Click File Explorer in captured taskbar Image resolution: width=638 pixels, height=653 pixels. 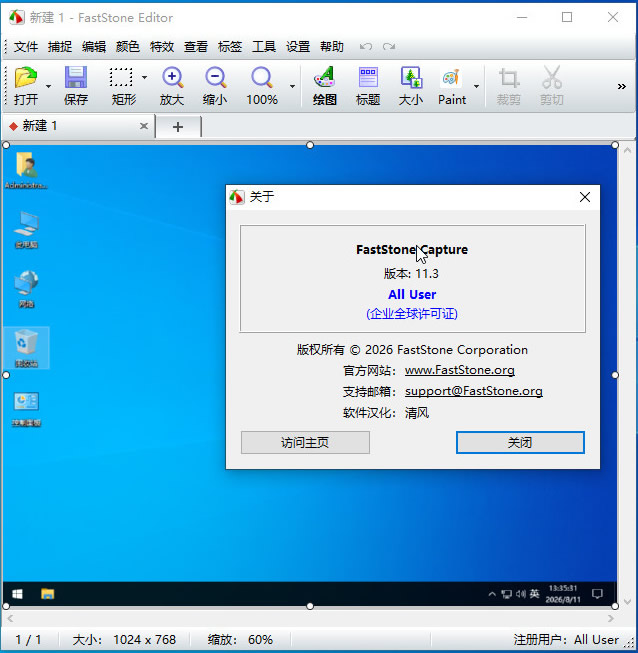47,594
